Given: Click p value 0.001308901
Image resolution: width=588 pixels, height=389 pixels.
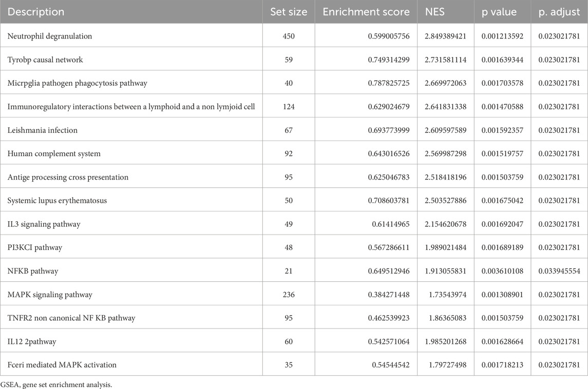Looking at the screenshot, I should click(503, 295).
